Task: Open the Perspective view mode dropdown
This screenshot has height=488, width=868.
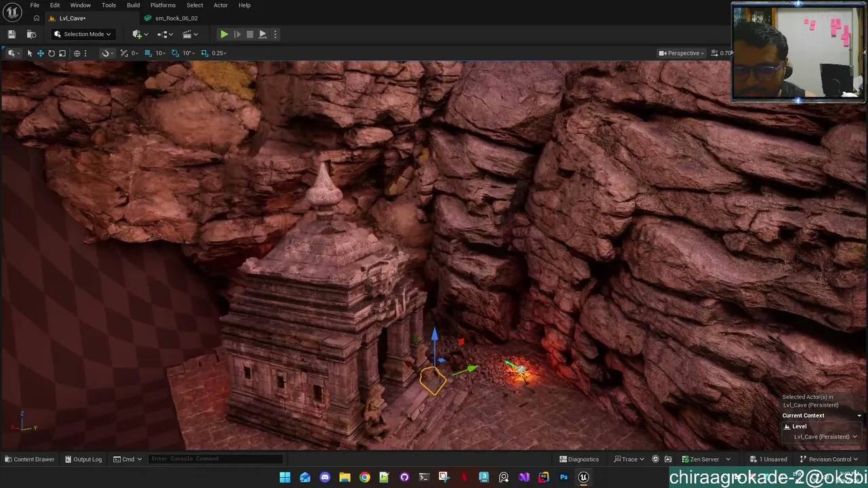Action: point(682,53)
